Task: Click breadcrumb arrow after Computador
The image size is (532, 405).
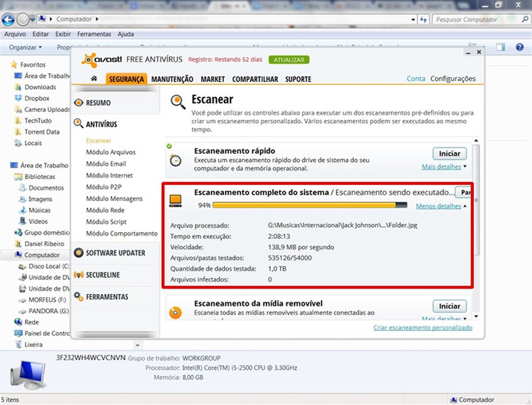Action: pyautogui.click(x=97, y=19)
